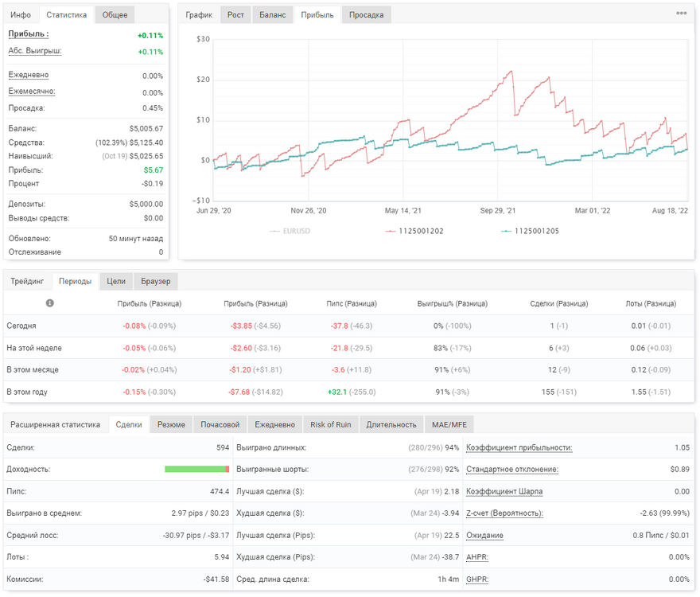
Task: Click the Сделки (Разница) column header
Action: tap(559, 304)
